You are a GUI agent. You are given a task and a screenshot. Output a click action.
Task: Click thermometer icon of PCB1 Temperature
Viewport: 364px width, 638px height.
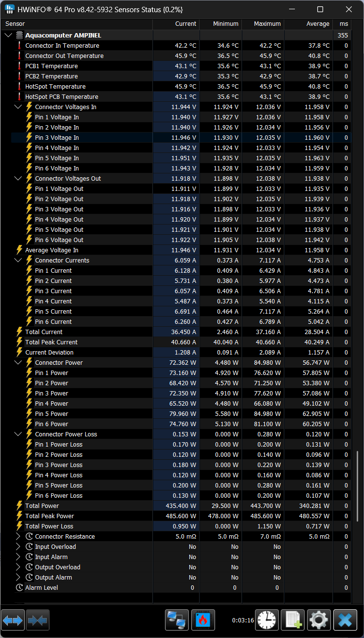pyautogui.click(x=20, y=66)
